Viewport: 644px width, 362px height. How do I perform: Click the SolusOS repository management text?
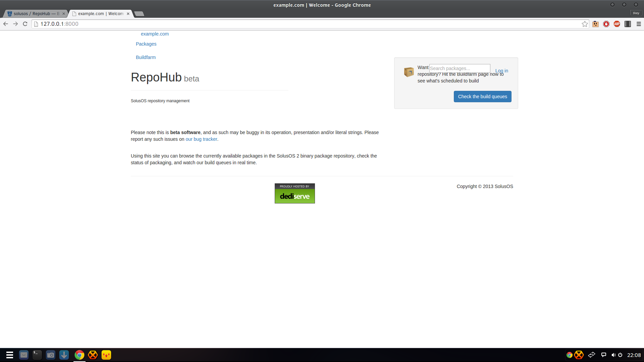pos(160,101)
